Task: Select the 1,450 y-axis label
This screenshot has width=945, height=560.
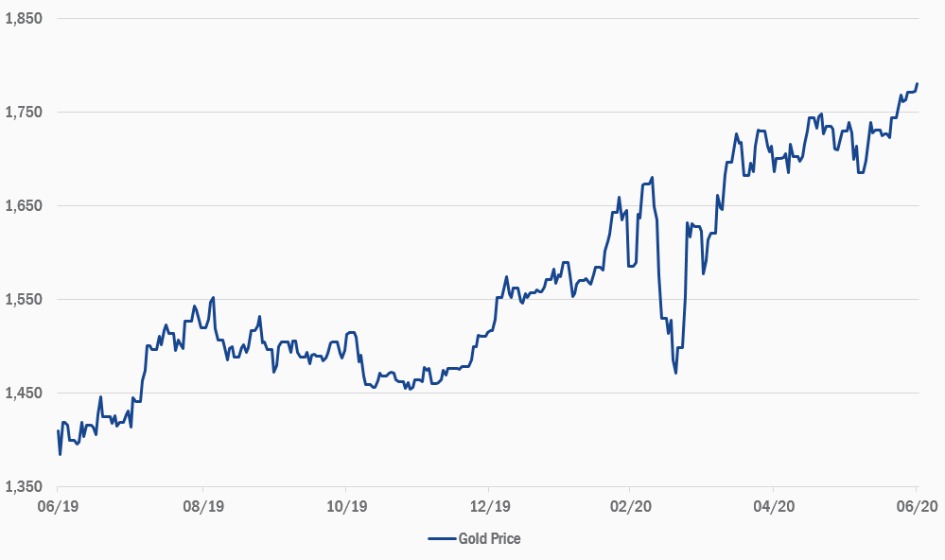Action: [x=24, y=393]
